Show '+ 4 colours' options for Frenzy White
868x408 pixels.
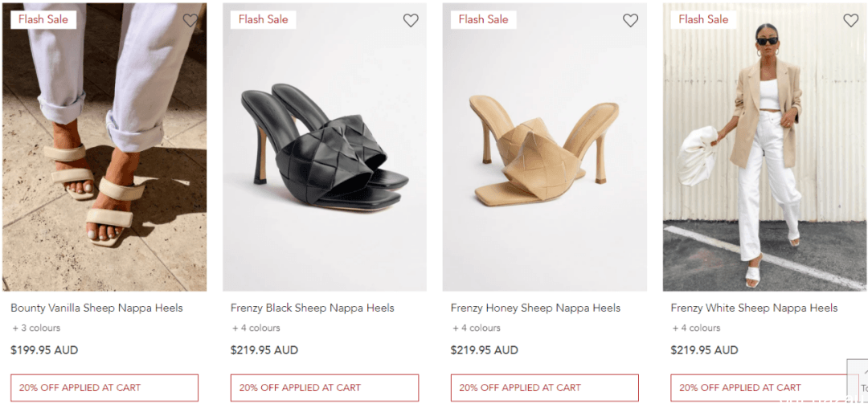pos(696,328)
